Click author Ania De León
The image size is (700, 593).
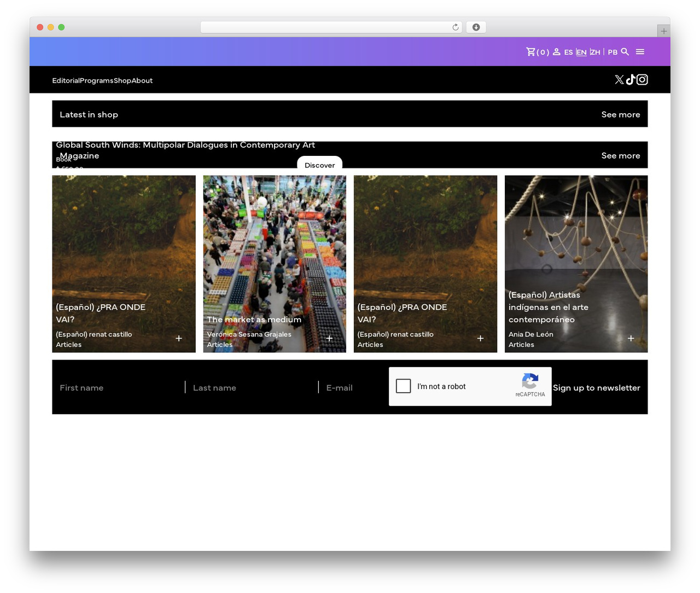[x=530, y=334]
